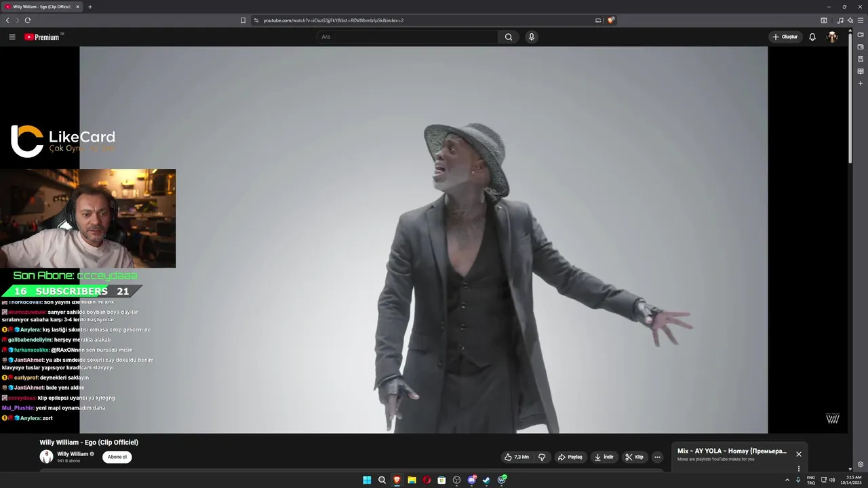Open new browser tab with plus

pyautogui.click(x=90, y=7)
